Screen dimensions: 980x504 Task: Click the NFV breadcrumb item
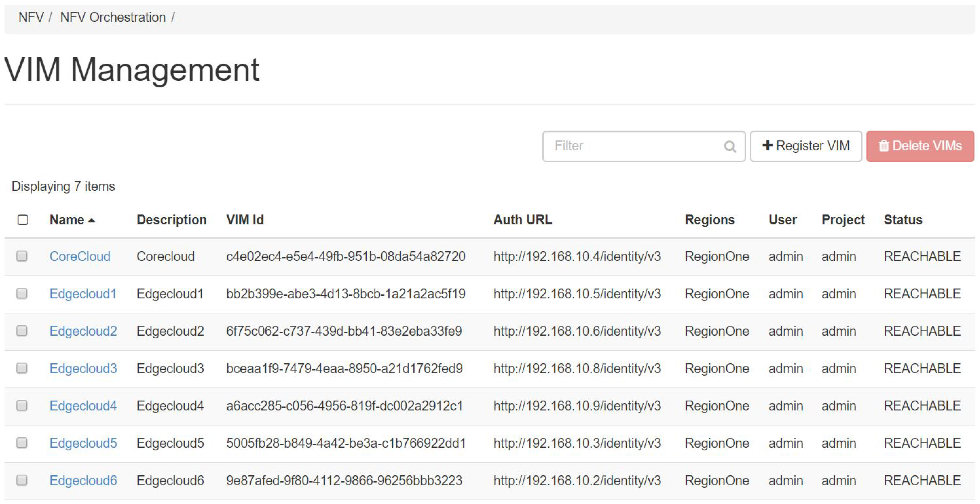click(x=31, y=17)
